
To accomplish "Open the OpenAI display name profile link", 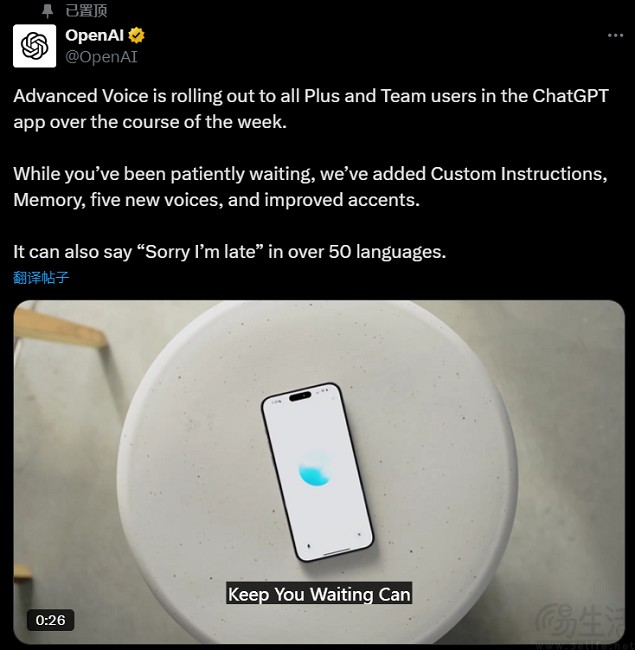I will click(95, 35).
